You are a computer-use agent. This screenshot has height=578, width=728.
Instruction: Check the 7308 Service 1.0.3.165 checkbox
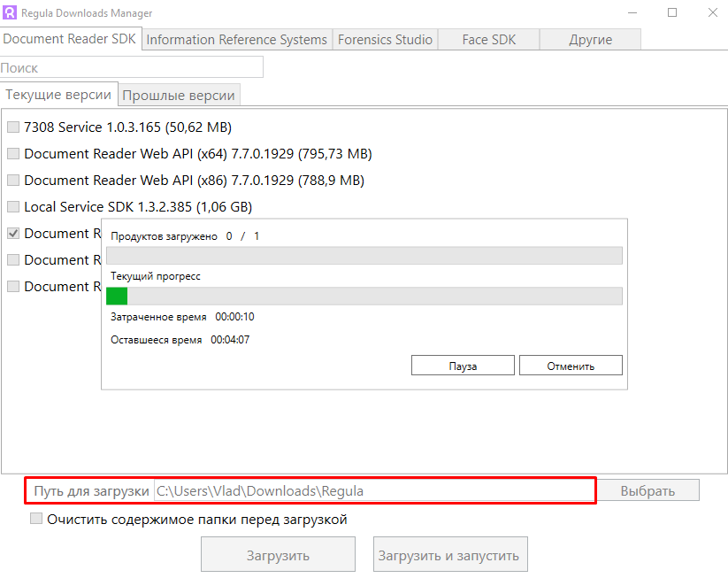(13, 127)
